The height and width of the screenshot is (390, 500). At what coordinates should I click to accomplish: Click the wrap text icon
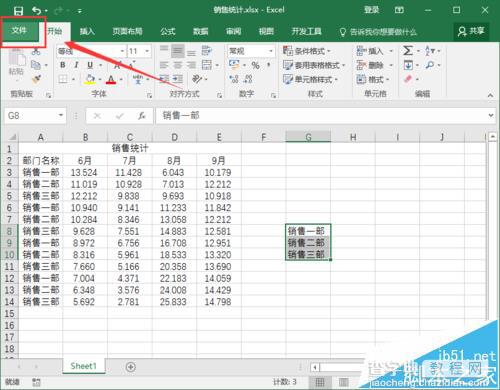tap(207, 51)
